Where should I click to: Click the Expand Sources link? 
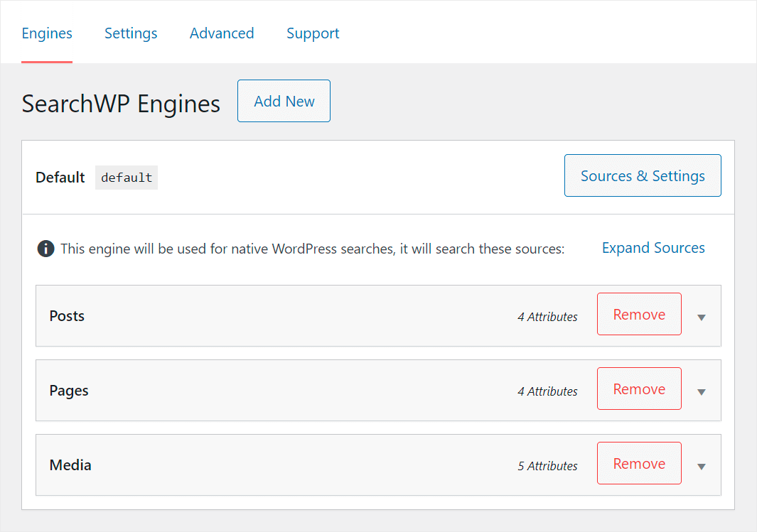click(653, 248)
